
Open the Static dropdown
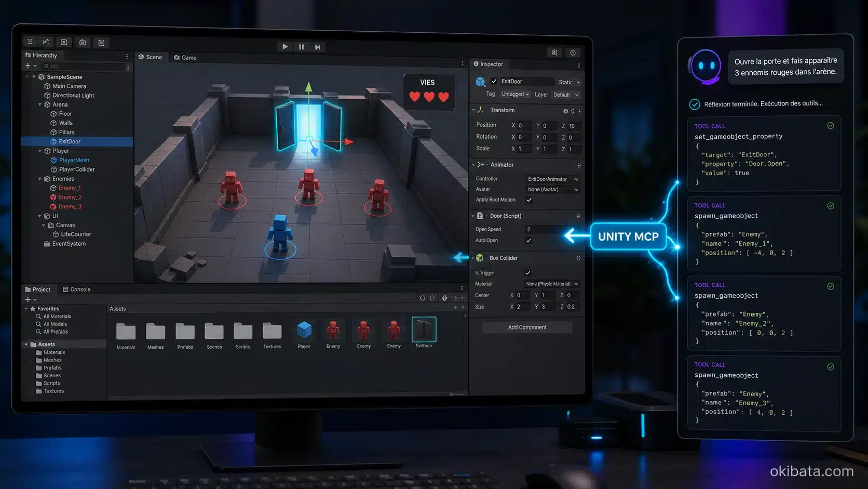click(x=569, y=82)
